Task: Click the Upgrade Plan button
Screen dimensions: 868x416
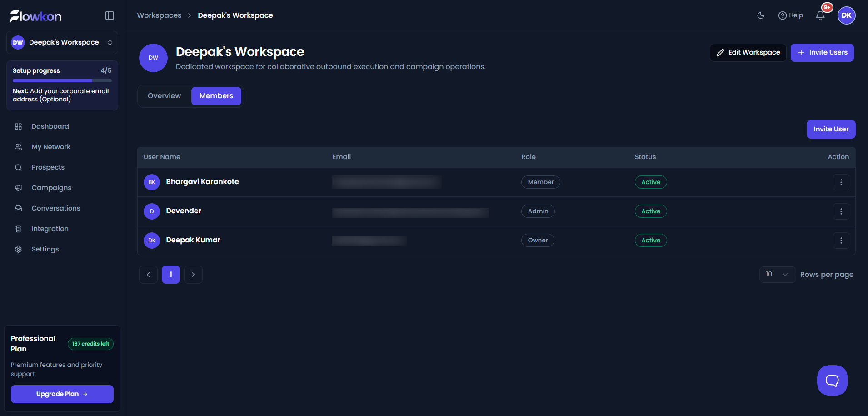Action: pos(62,394)
